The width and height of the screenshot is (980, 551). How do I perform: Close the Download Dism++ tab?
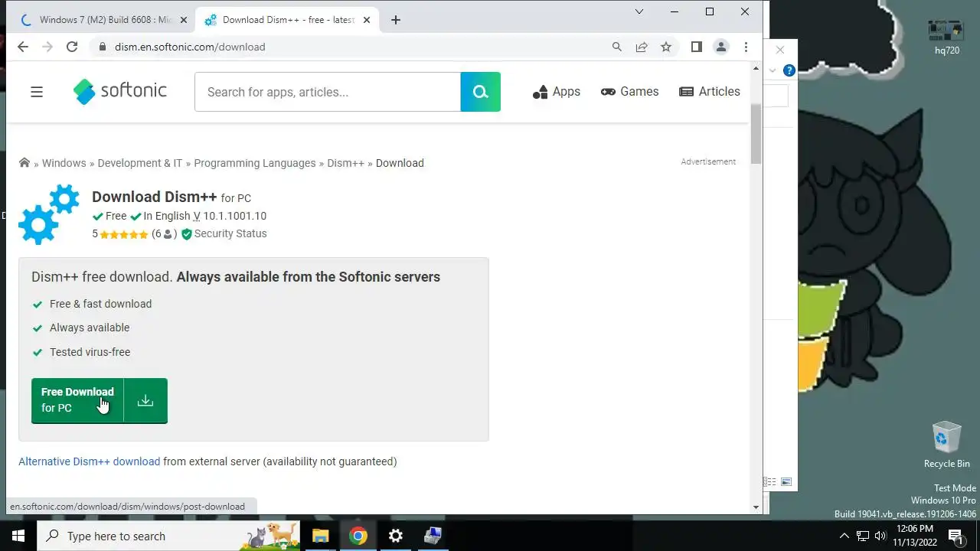coord(367,20)
